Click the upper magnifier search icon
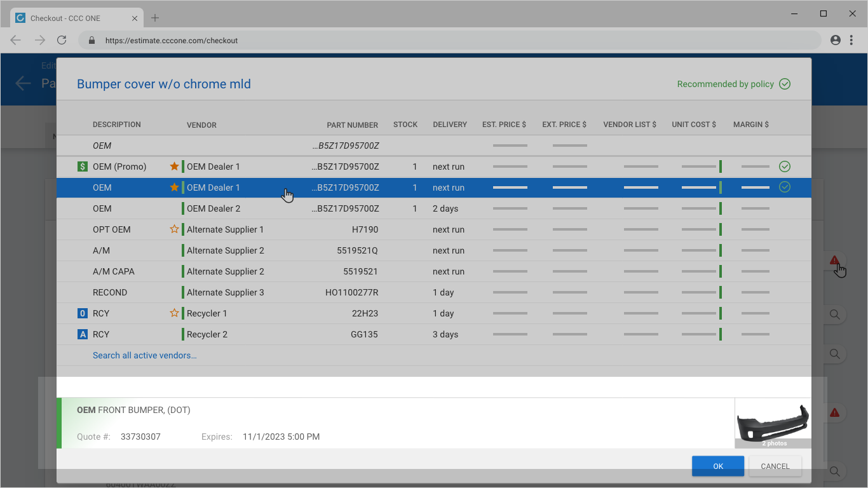 (835, 315)
